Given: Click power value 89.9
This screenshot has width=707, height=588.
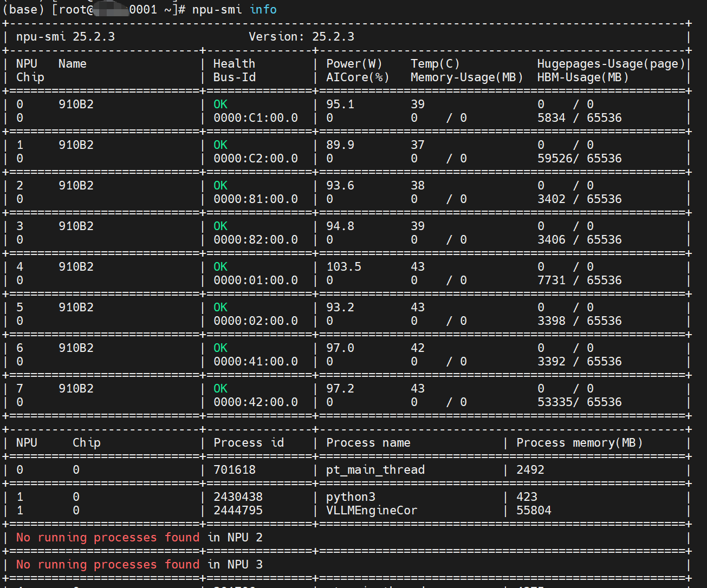Looking at the screenshot, I should coord(340,145).
